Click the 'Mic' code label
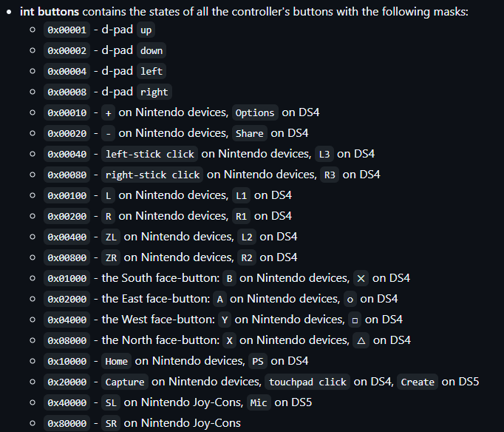Screen dimensions: 504x432 (259, 402)
